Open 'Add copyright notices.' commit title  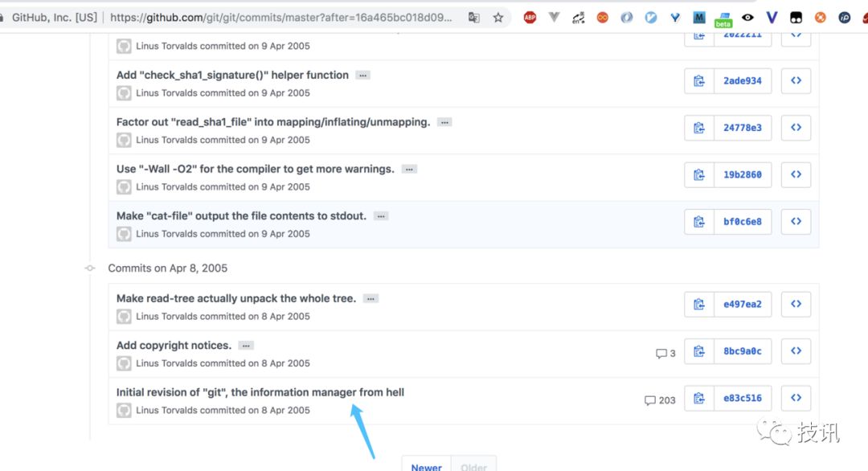point(174,346)
